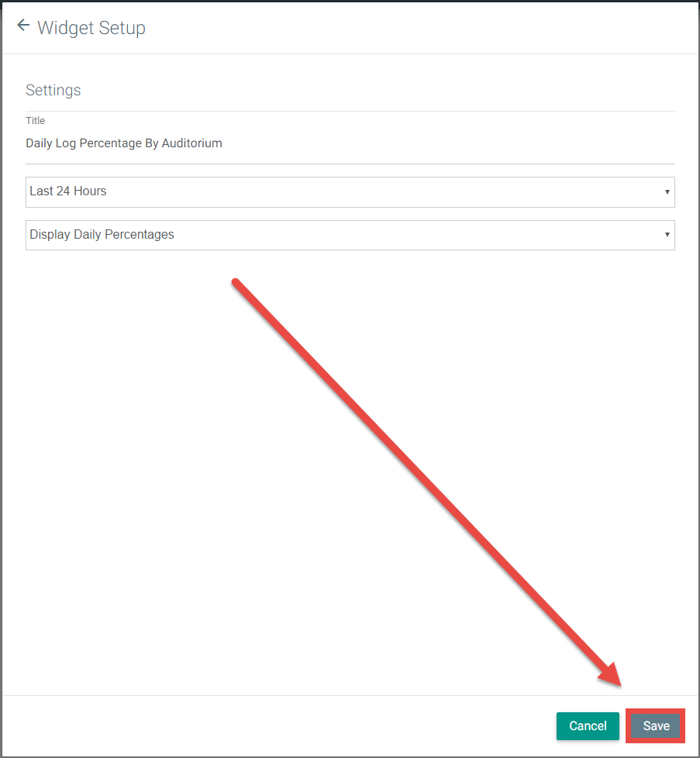Click the small Title field label
The image size is (700, 758).
coord(36,121)
